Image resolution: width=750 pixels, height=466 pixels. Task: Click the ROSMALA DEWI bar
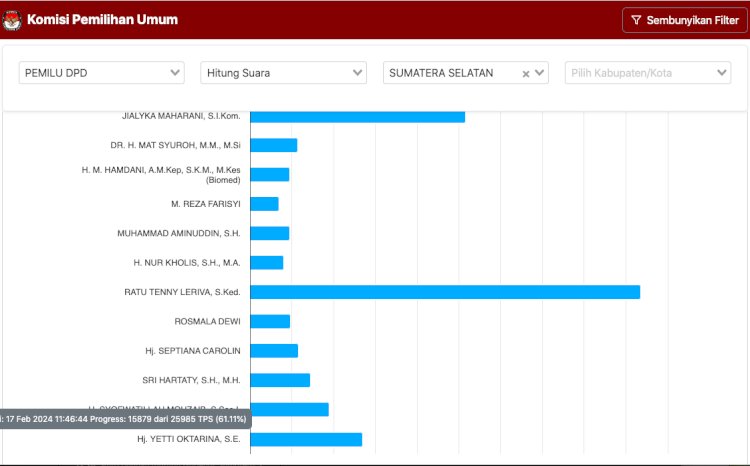(270, 322)
